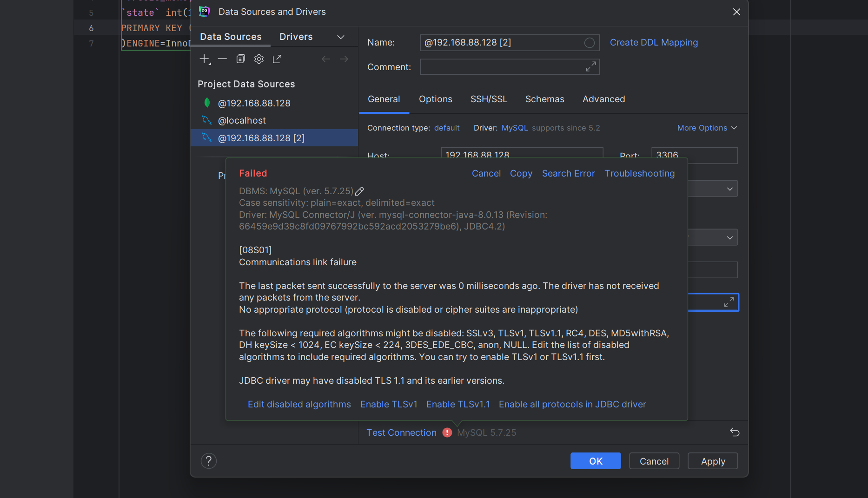Image resolution: width=868 pixels, height=498 pixels.
Task: Duplicate the selected data source
Action: [x=240, y=59]
